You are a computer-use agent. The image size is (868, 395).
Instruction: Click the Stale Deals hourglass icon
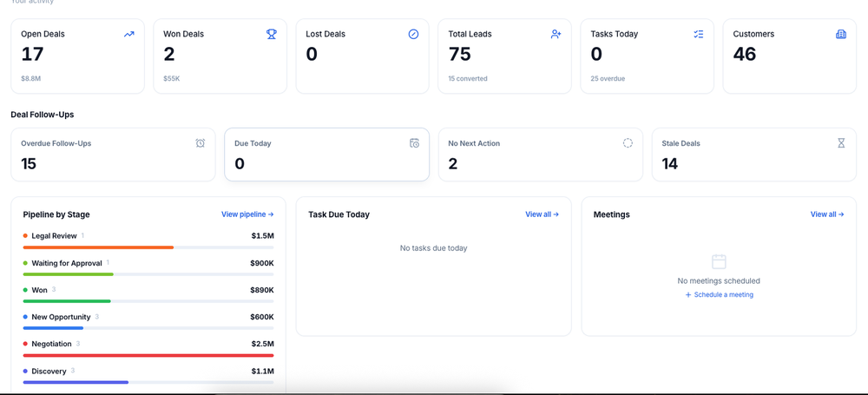(x=841, y=143)
